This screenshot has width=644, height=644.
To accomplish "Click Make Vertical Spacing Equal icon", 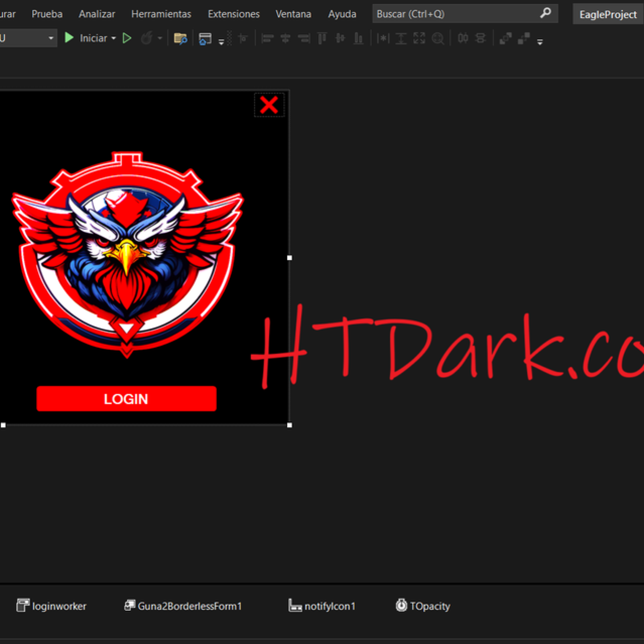I will pyautogui.click(x=480, y=38).
